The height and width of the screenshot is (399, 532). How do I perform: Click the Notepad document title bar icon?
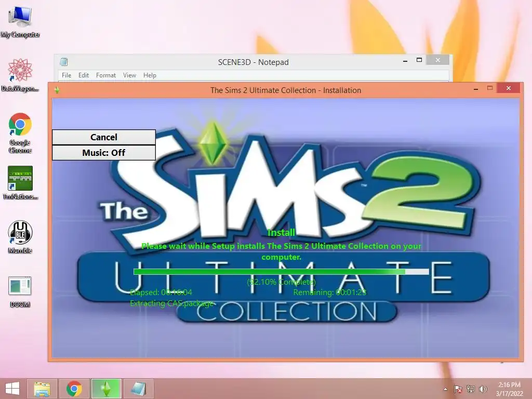(x=64, y=62)
